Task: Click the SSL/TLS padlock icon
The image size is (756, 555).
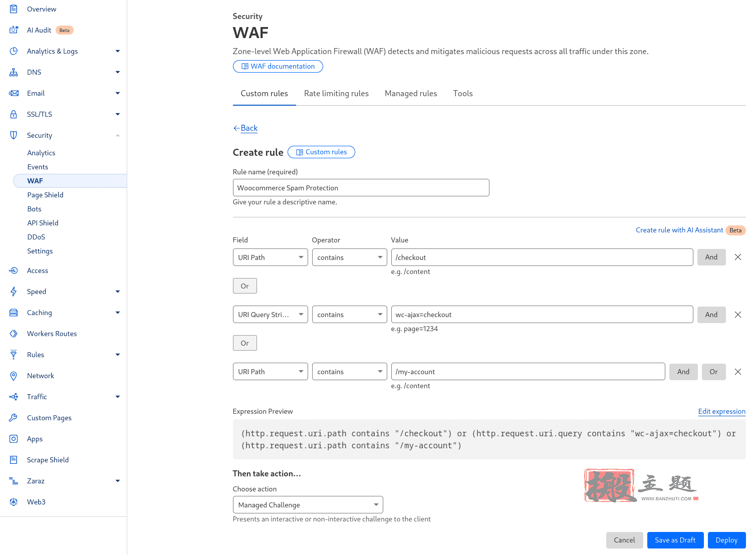Action: (14, 114)
